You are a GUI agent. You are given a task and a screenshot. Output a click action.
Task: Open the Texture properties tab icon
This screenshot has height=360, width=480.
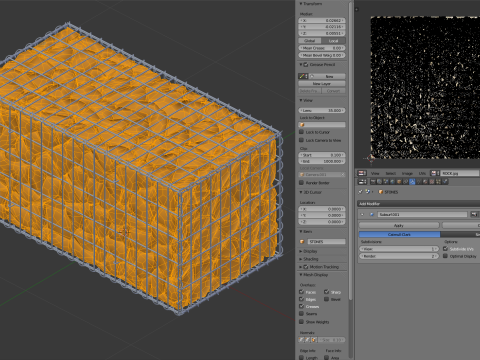click(432, 182)
